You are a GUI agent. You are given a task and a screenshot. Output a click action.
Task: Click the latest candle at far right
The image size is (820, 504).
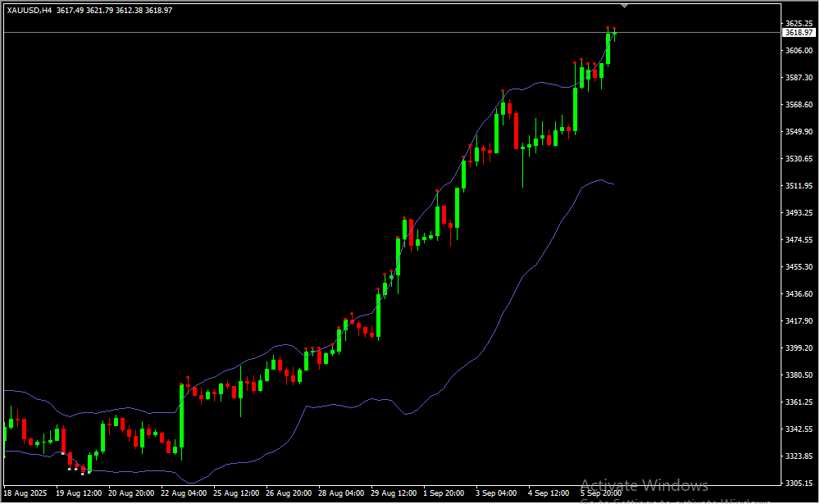click(x=614, y=33)
